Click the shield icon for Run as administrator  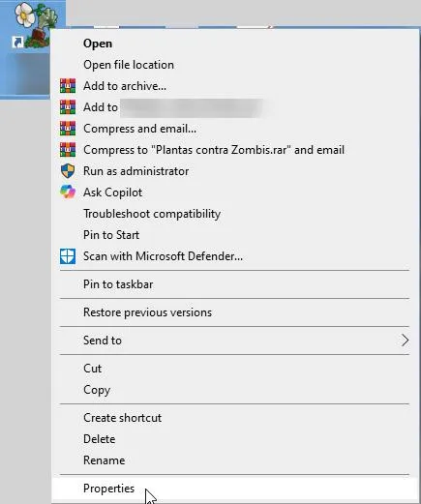[68, 171]
